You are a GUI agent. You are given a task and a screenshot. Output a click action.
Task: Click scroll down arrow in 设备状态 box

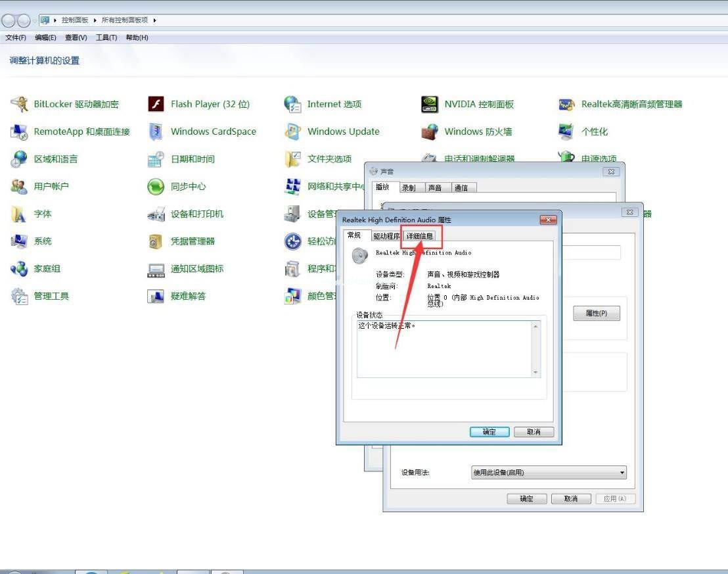(x=535, y=372)
